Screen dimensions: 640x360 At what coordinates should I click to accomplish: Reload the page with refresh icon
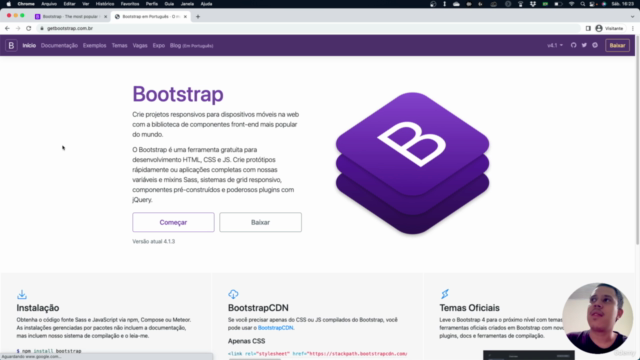(x=29, y=28)
